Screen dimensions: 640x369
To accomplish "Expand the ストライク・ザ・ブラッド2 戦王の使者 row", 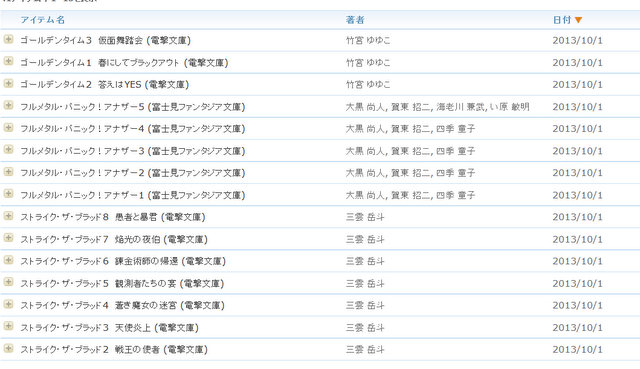I will tap(8, 348).
